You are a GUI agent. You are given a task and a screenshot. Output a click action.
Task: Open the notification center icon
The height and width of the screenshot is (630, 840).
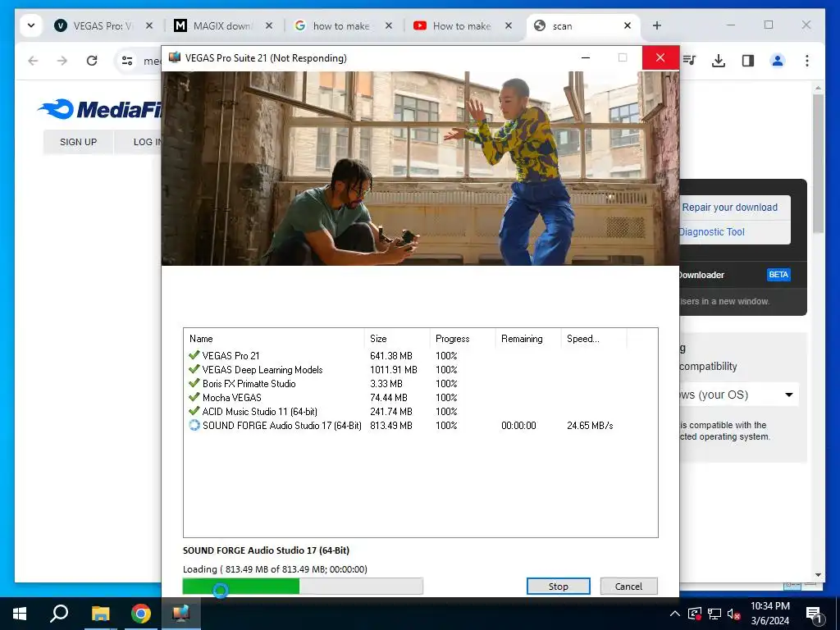tap(815, 614)
